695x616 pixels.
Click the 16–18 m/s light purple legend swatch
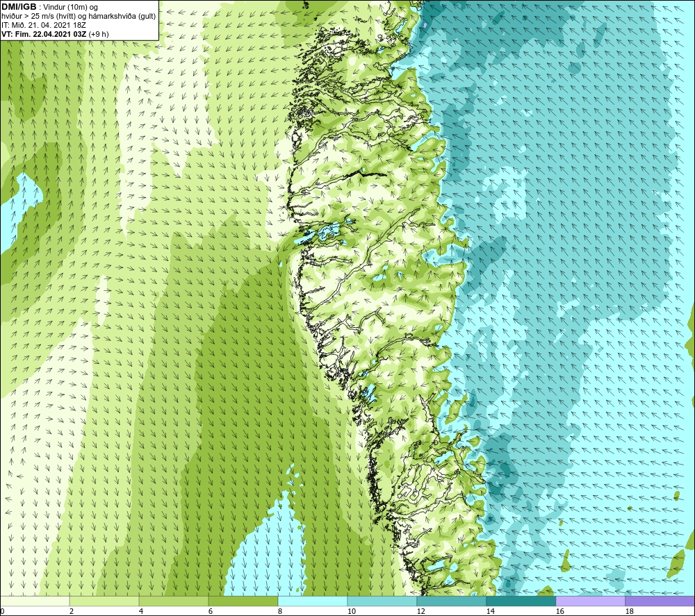pyautogui.click(x=590, y=601)
